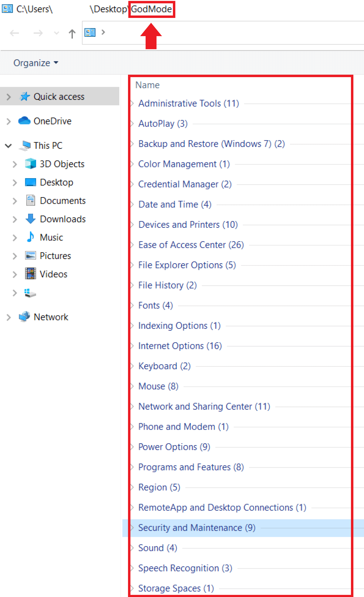Select Network in navigation pane
This screenshot has height=597, width=364.
click(x=51, y=317)
